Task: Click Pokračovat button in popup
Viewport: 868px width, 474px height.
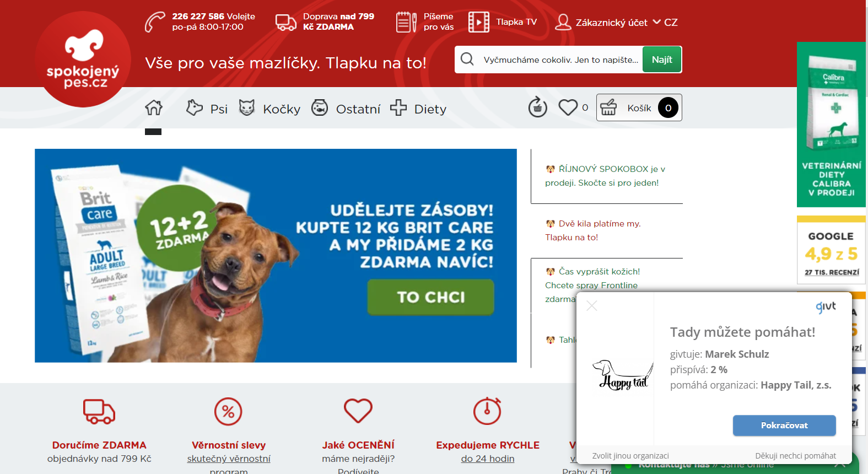Action: click(x=784, y=425)
